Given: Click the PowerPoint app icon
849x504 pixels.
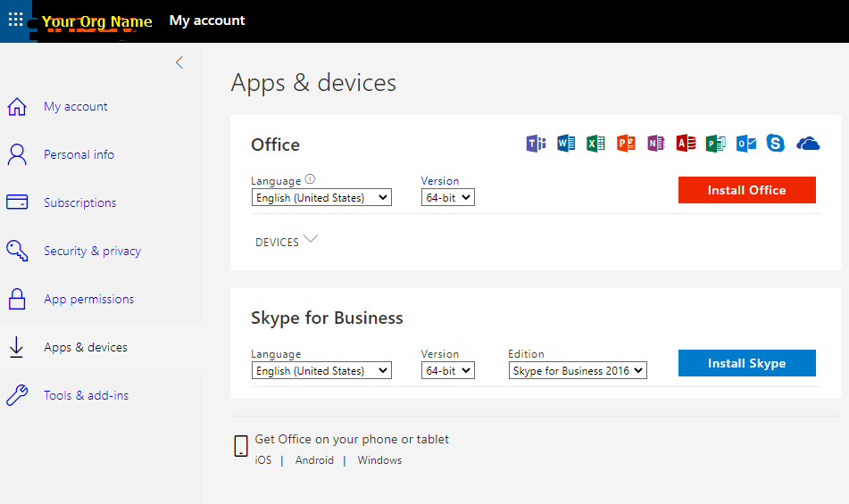Looking at the screenshot, I should (626, 144).
